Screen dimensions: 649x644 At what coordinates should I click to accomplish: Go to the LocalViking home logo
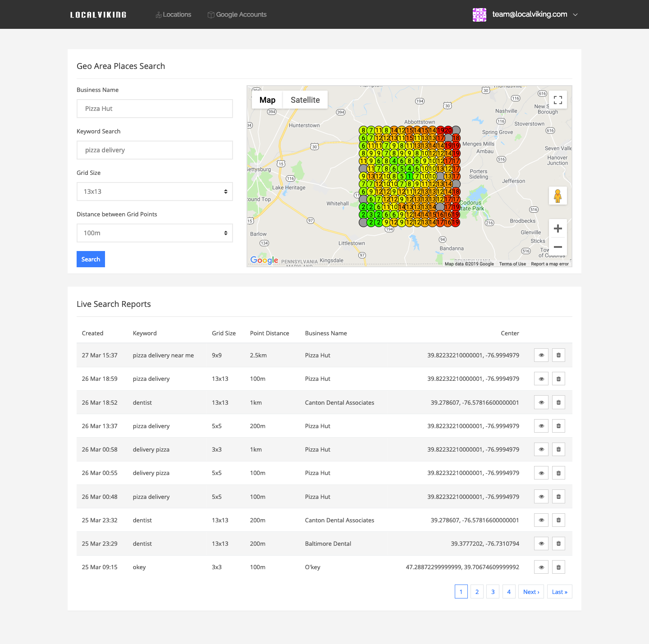pyautogui.click(x=98, y=15)
